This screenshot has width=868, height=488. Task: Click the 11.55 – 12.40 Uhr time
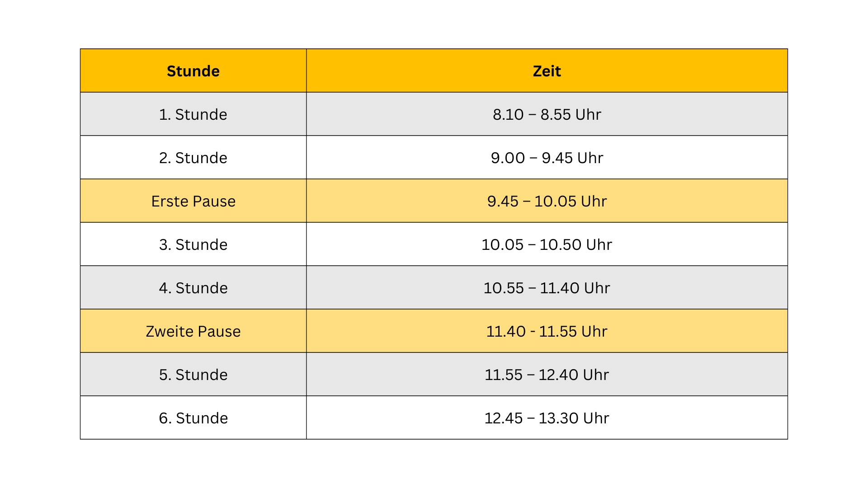click(x=547, y=375)
